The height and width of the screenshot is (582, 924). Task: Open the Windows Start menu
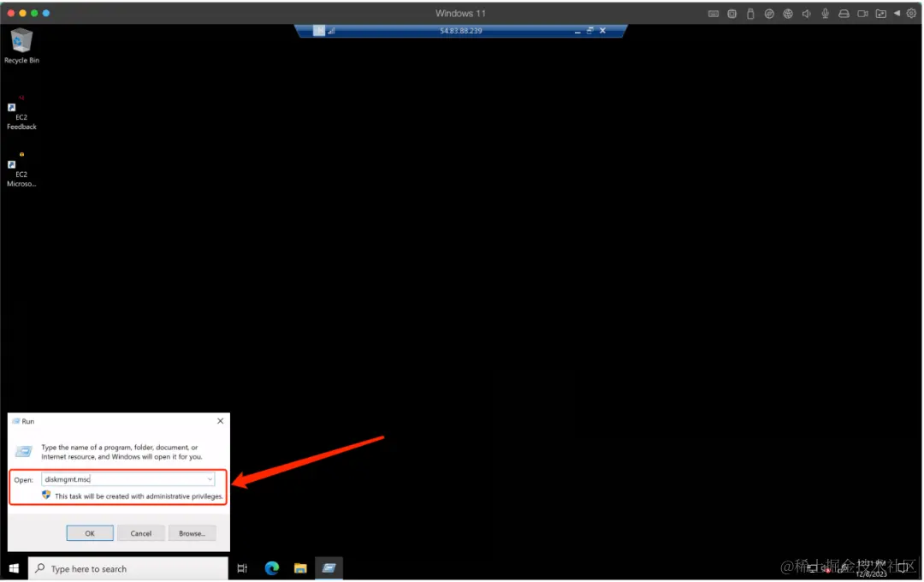tap(15, 568)
